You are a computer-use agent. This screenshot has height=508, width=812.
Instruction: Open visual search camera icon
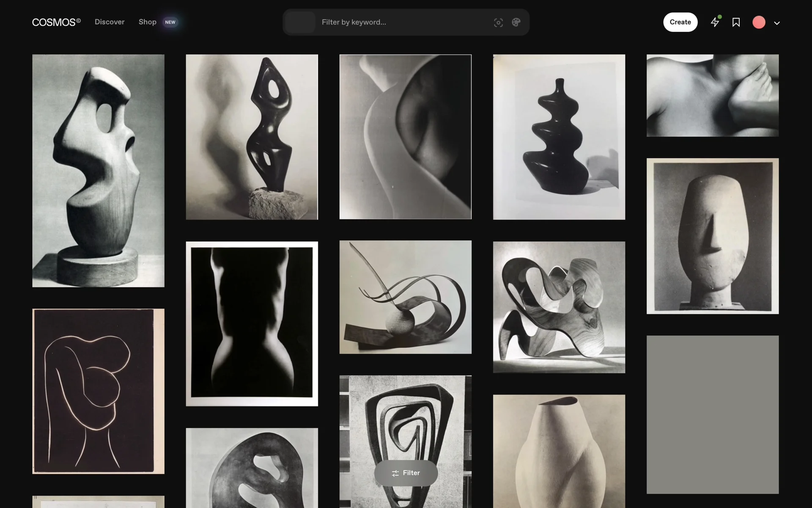(498, 22)
